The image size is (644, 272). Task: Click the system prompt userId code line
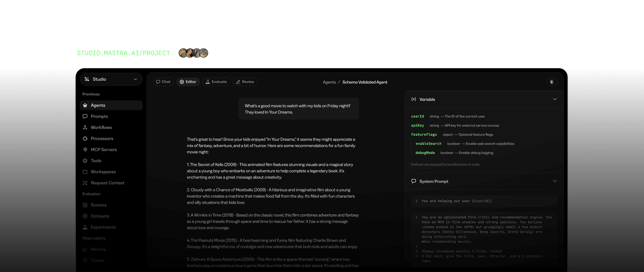pyautogui.click(x=457, y=201)
